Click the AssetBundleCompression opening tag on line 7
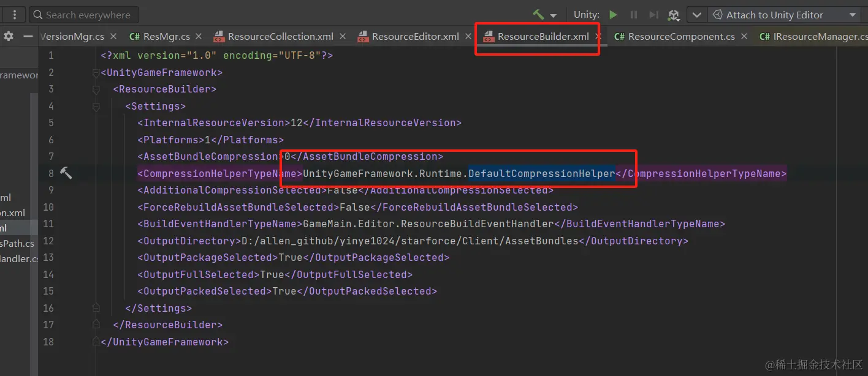The width and height of the screenshot is (868, 376). 211,157
